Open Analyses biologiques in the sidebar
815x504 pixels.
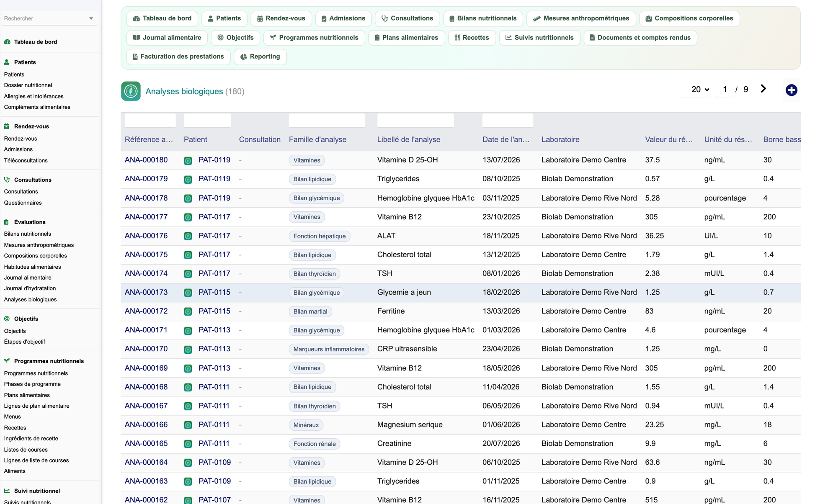point(30,299)
